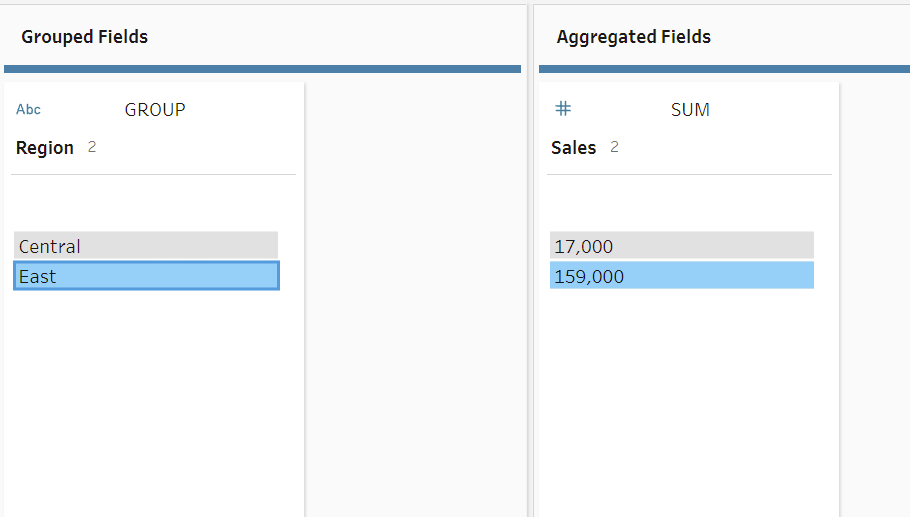Click the Abc data type icon on Region

coord(28,110)
